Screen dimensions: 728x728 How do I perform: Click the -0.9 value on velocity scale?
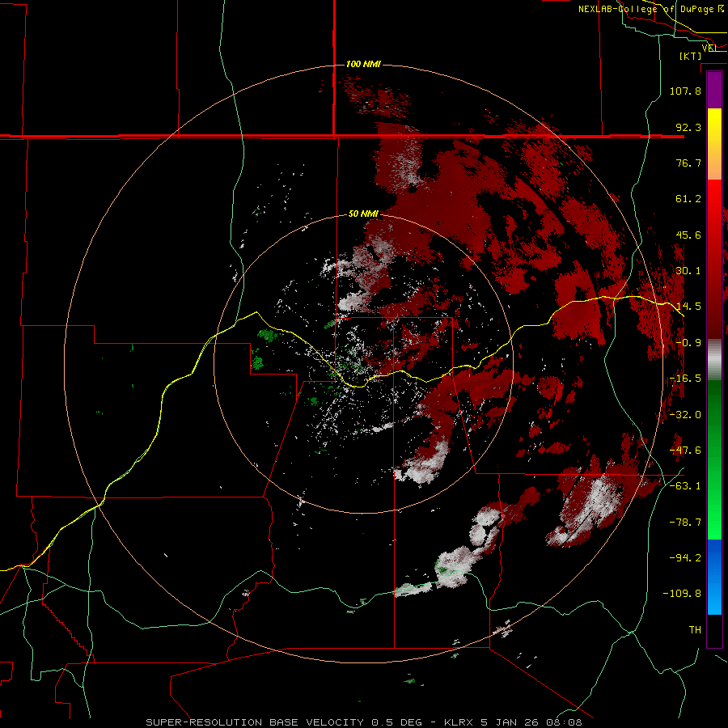click(688, 343)
